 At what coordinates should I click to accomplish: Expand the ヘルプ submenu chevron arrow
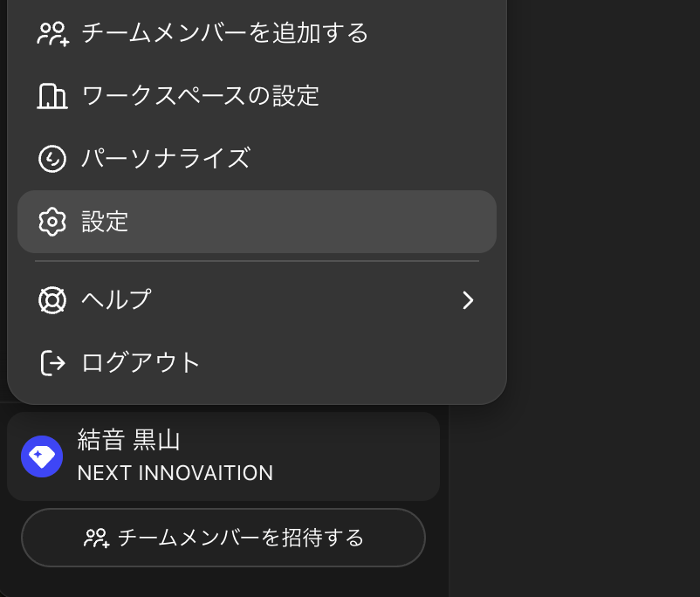pyautogui.click(x=469, y=300)
